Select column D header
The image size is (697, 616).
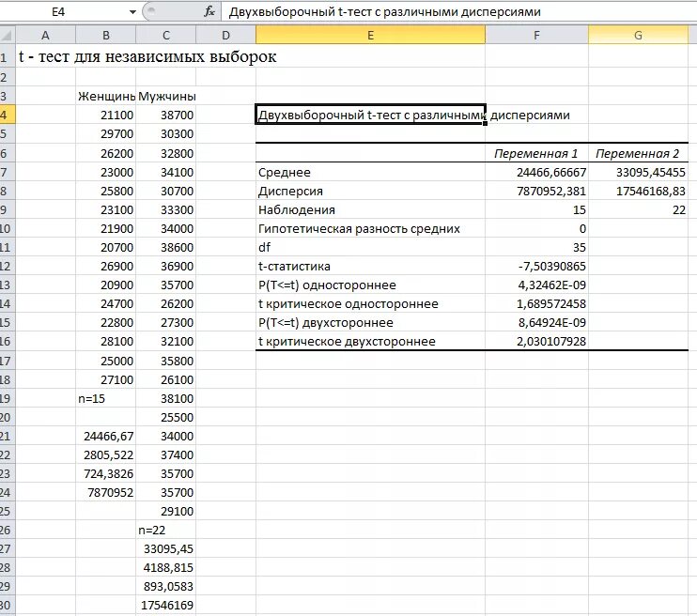pos(225,35)
